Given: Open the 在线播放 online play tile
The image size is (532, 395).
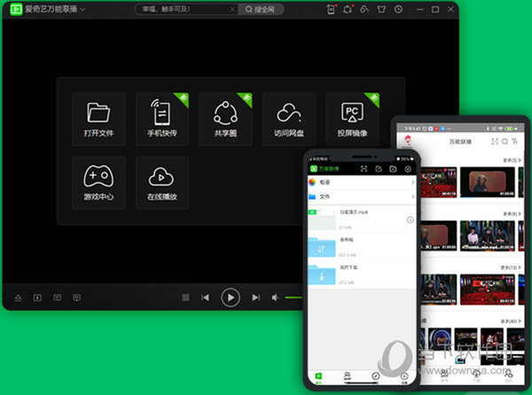Looking at the screenshot, I should click(x=162, y=183).
